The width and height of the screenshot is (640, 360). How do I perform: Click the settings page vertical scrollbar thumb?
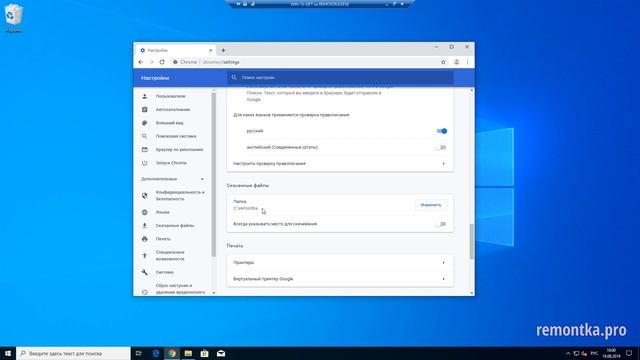click(472, 241)
